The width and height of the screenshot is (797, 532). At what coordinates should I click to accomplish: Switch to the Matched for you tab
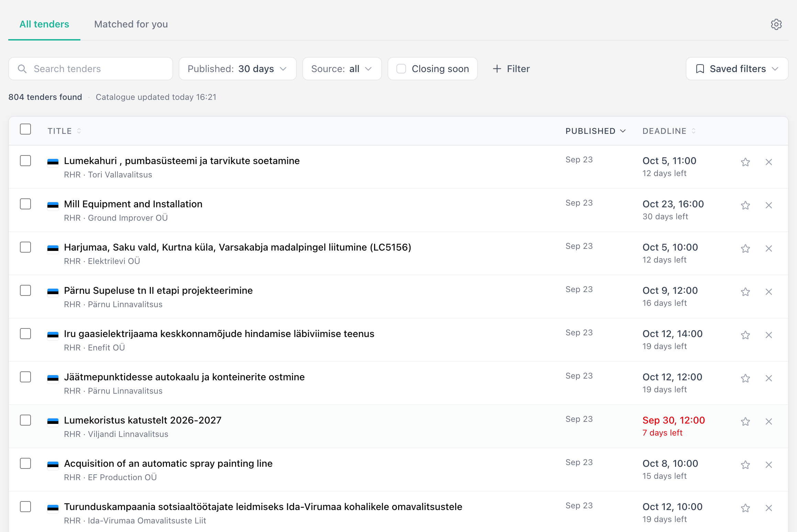pos(131,24)
